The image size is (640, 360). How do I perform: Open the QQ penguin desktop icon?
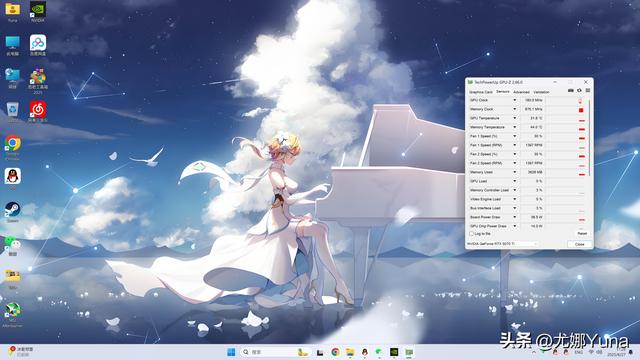pyautogui.click(x=13, y=176)
